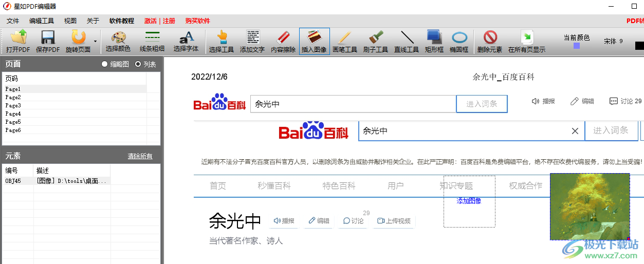Click the current color purple swatch
Image resolution: width=644 pixels, height=264 pixels.
[577, 46]
